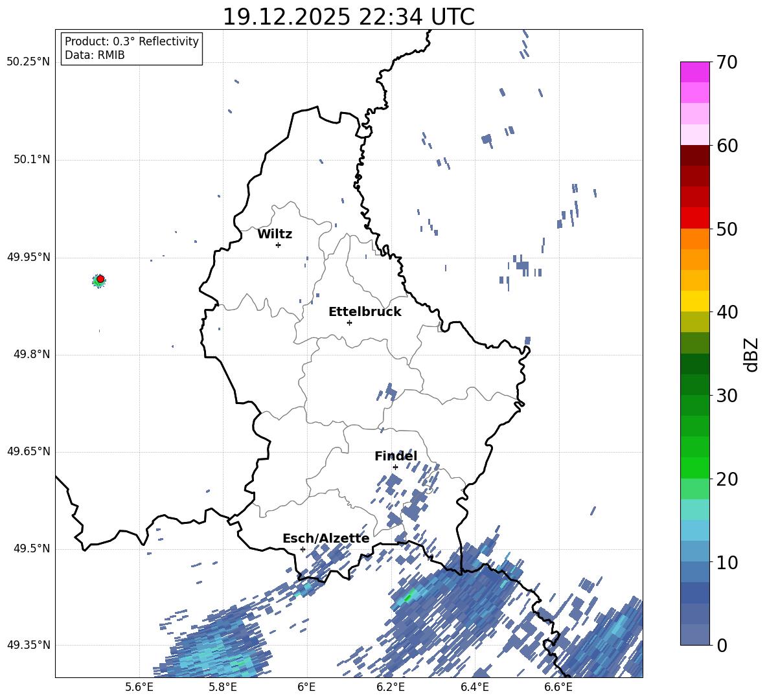This screenshot has width=767, height=700.
Task: Click the 70 label on colorbar
Action: [727, 63]
